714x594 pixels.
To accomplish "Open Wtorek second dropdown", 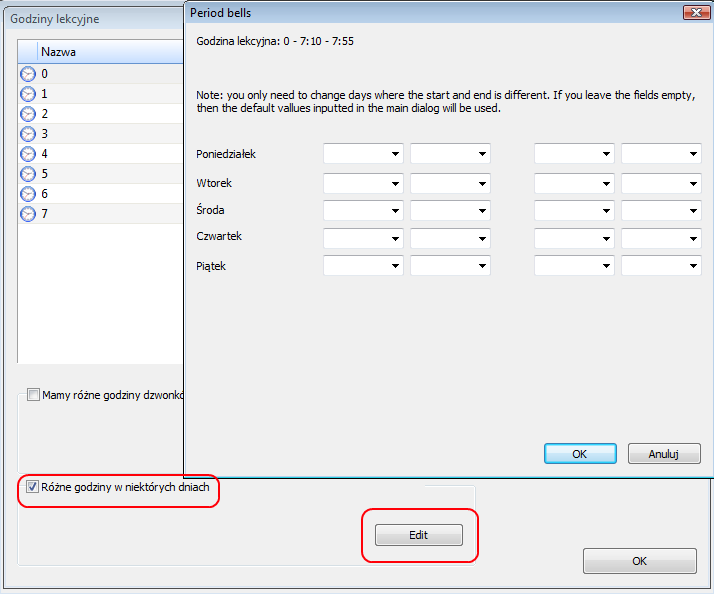I will [450, 183].
